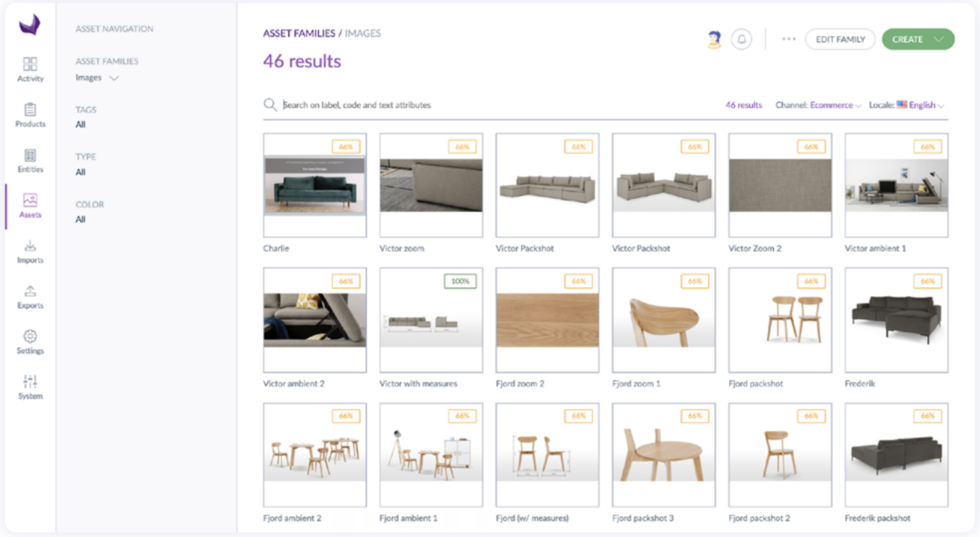Open the Channel Ecommerce dropdown
This screenshot has height=537, width=980.
[x=835, y=105]
